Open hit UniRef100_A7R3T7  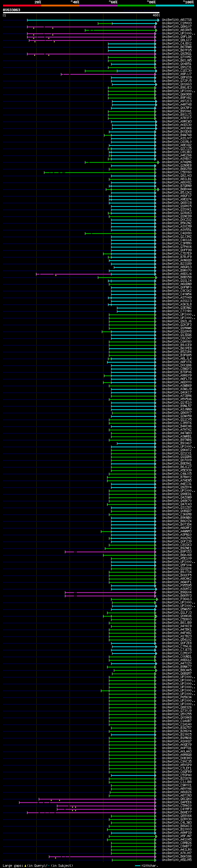(x=176, y=118)
